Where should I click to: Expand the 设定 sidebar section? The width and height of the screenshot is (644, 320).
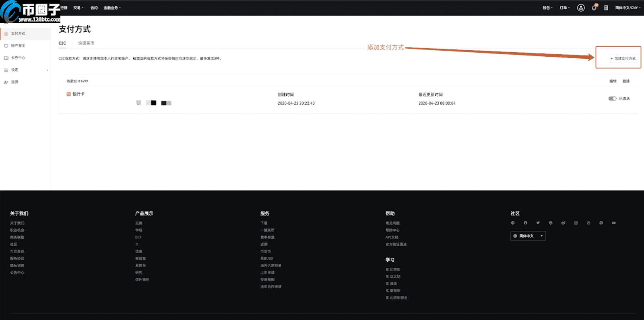click(x=25, y=70)
